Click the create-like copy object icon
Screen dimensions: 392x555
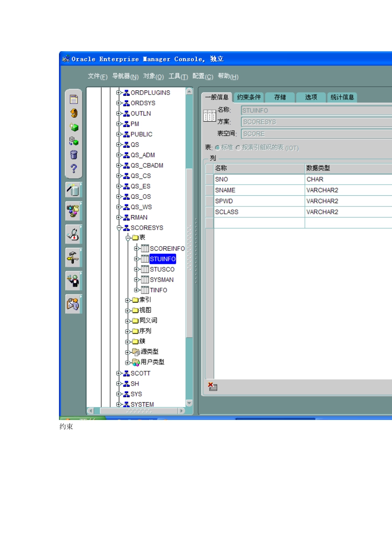coord(73,140)
